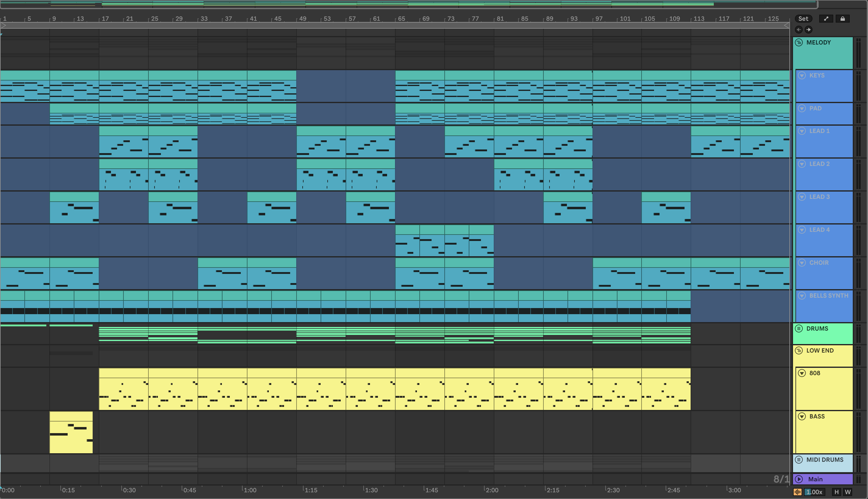Select the KEYS track title
The width and height of the screenshot is (868, 499).
click(x=816, y=75)
